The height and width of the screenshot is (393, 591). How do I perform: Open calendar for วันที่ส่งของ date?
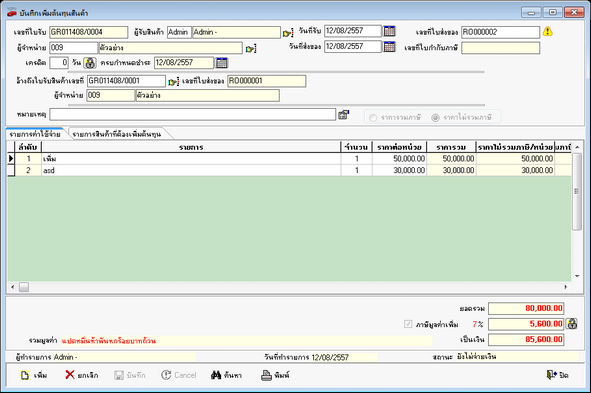[389, 46]
